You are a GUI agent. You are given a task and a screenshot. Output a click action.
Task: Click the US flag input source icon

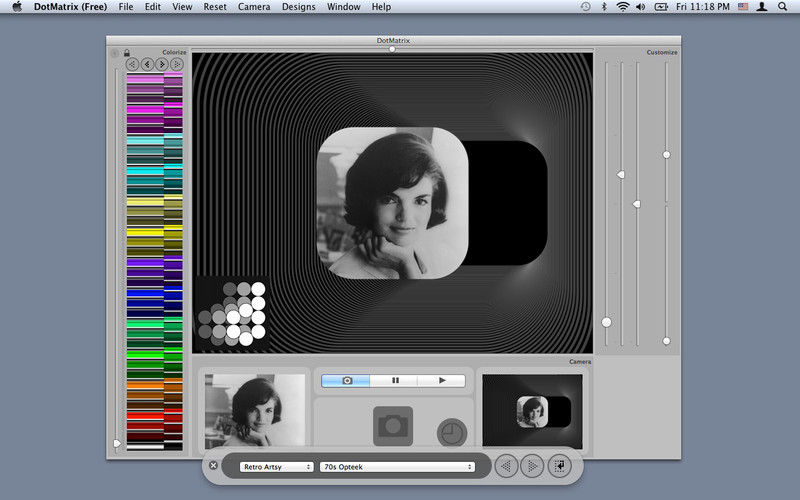[743, 7]
